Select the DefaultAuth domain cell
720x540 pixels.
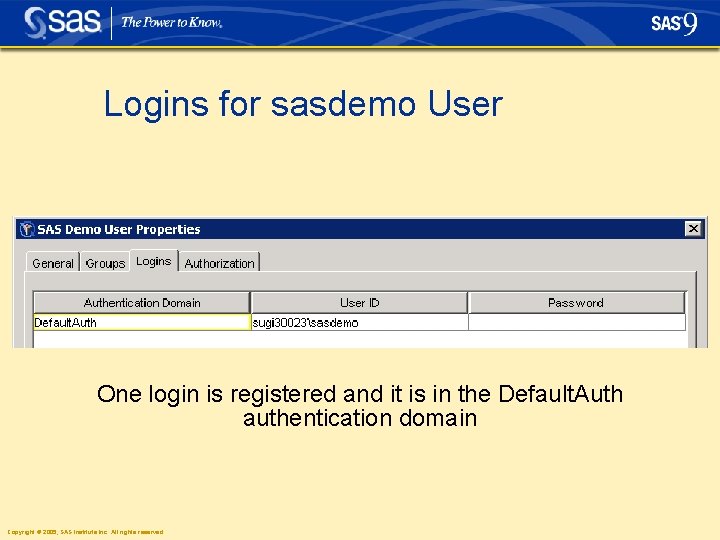[x=142, y=322]
